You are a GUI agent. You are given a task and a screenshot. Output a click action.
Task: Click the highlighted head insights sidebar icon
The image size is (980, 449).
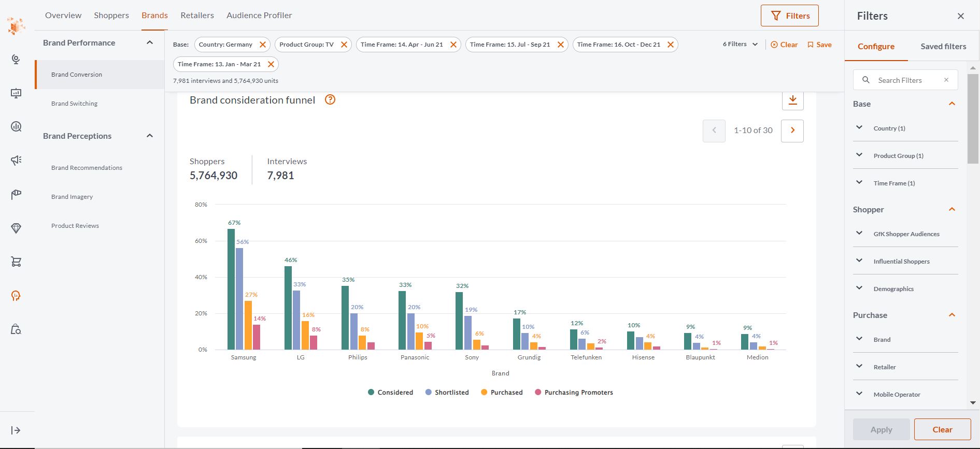[16, 296]
